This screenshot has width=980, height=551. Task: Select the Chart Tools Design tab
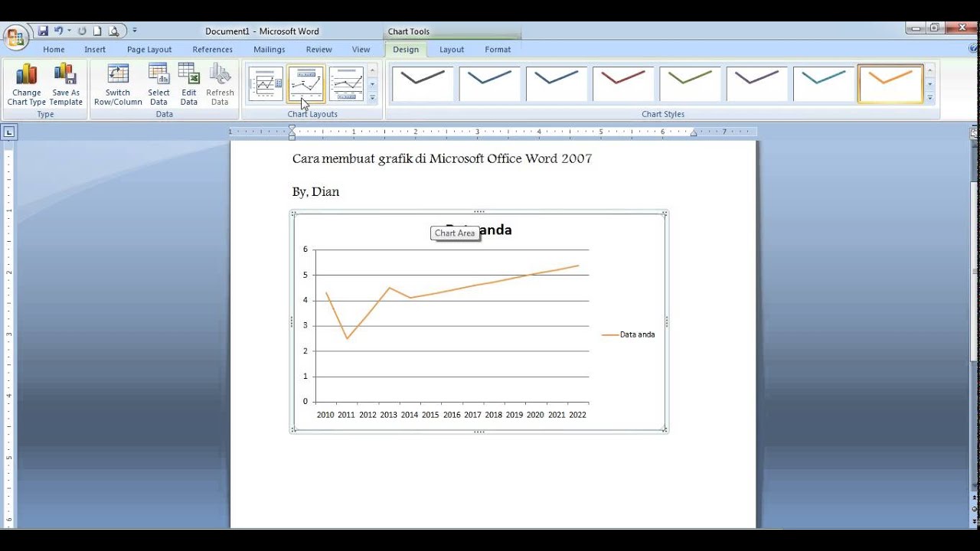coord(406,50)
